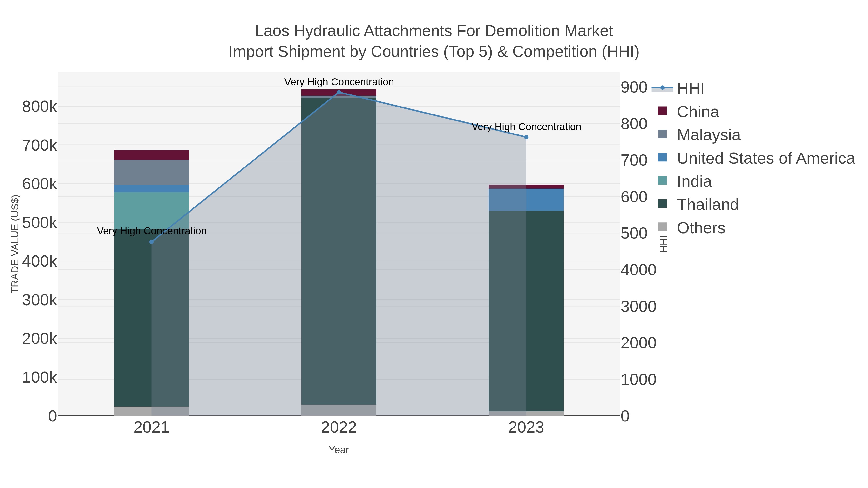
Task: Toggle the Malaysia legend entry
Action: coord(699,135)
